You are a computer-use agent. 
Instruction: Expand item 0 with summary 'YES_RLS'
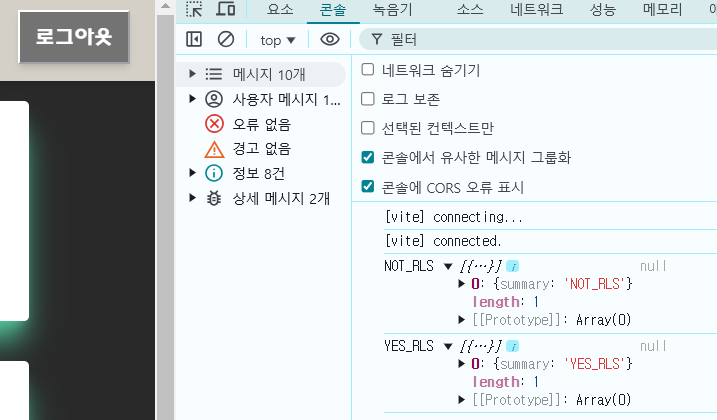click(x=461, y=364)
